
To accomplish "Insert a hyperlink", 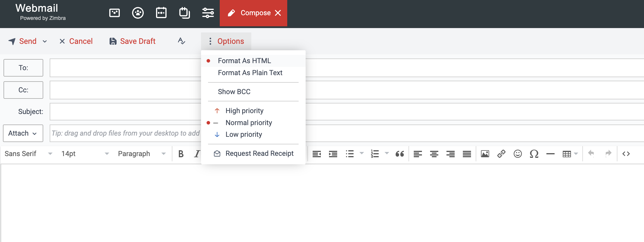I will click(x=501, y=154).
